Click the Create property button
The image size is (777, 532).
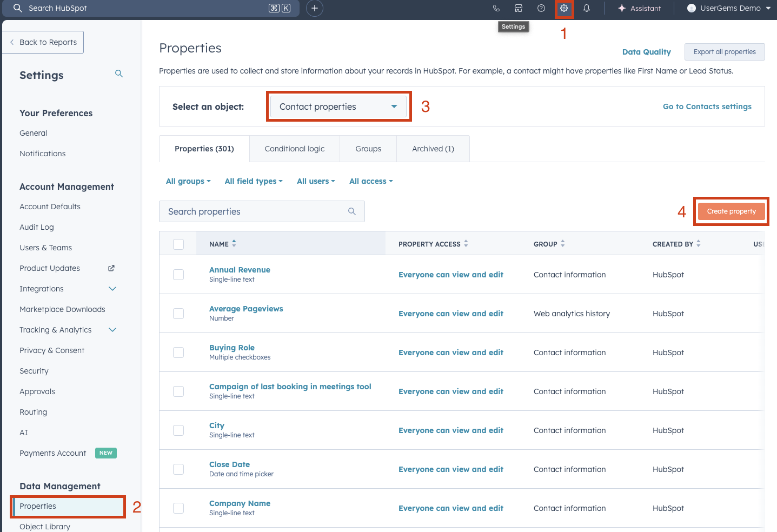[731, 211]
